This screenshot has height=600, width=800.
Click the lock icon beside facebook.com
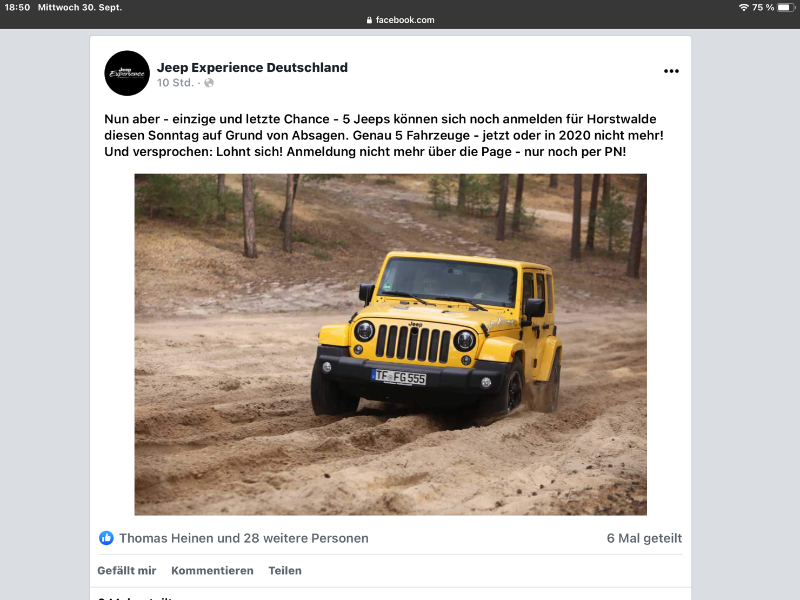tap(369, 20)
